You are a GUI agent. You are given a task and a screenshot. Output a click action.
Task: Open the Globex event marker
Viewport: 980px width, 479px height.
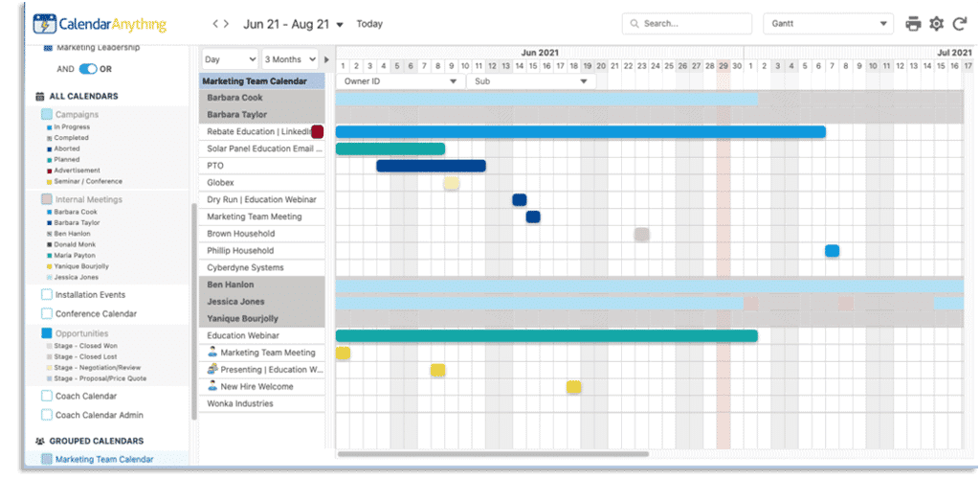pos(452,183)
